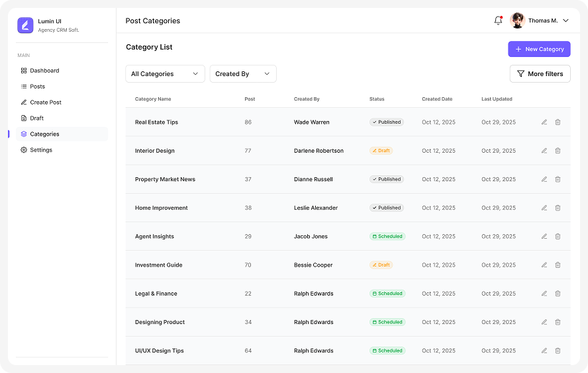Viewport: 588px width, 373px height.
Task: Click edit pencil for Agent Insights row
Action: click(x=544, y=237)
